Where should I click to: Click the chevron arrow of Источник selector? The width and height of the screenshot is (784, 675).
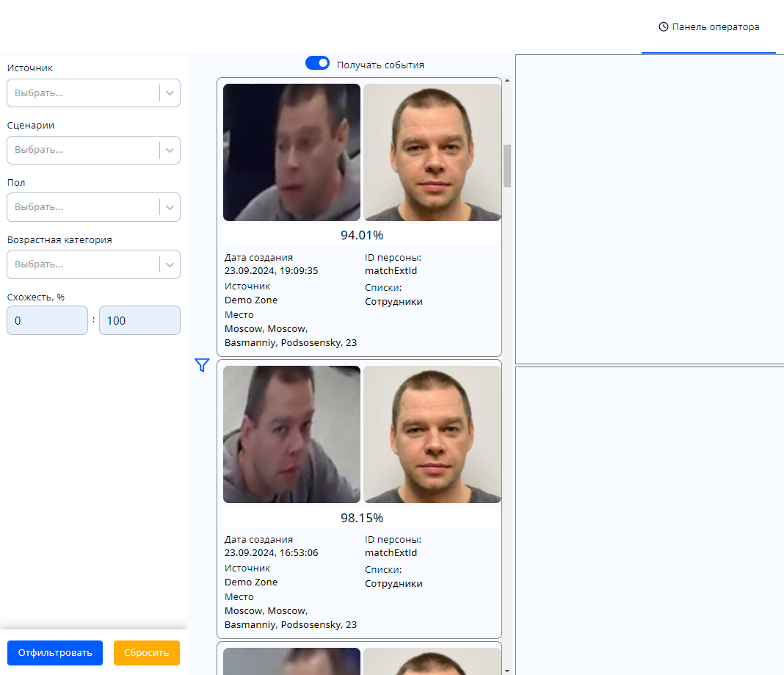click(170, 93)
